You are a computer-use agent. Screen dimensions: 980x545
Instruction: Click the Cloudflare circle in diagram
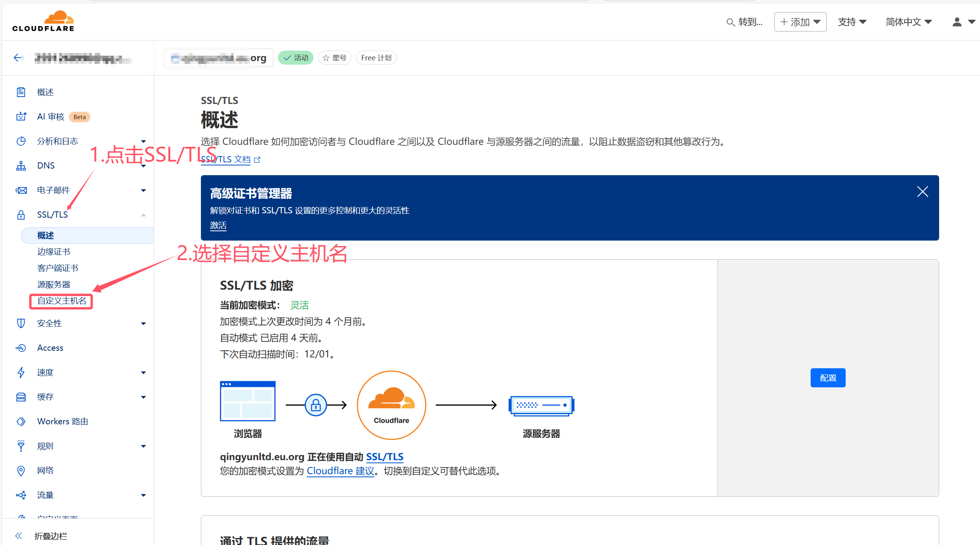point(391,405)
